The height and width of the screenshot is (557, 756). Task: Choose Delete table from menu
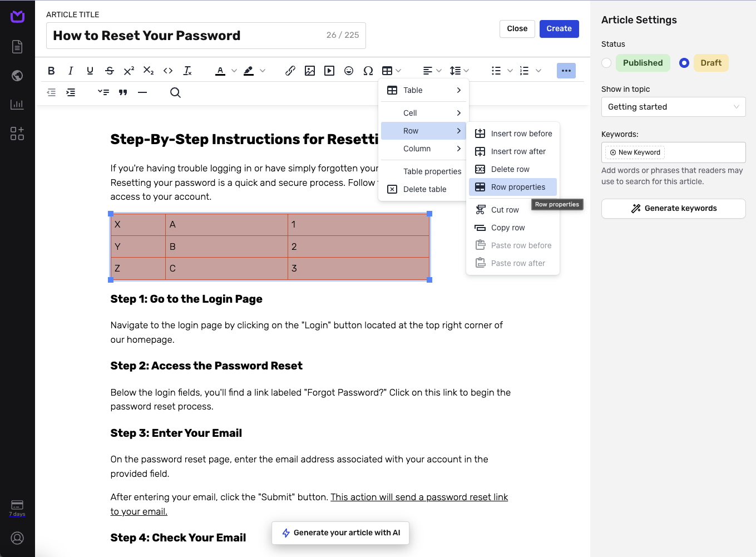coord(424,189)
